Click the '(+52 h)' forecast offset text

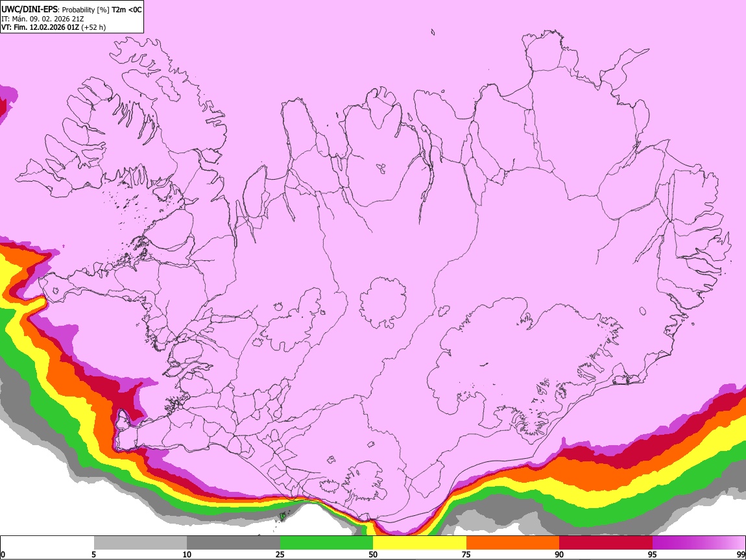93,28
